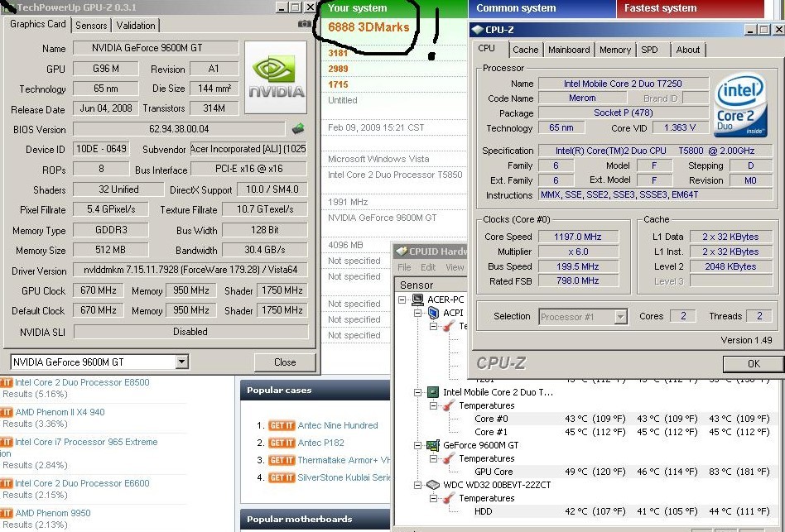785x532 pixels.
Task: Open the Processor #1 selection dropdown
Action: 621,317
